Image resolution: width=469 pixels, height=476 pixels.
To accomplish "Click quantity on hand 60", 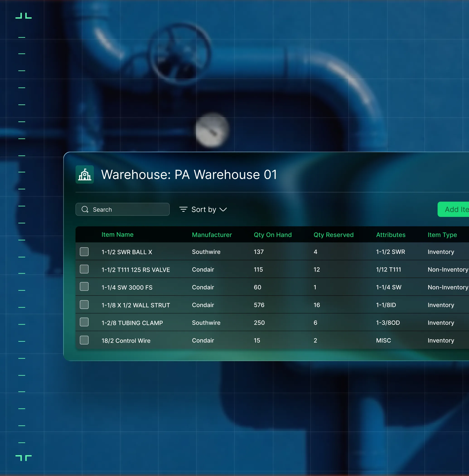I will (257, 287).
